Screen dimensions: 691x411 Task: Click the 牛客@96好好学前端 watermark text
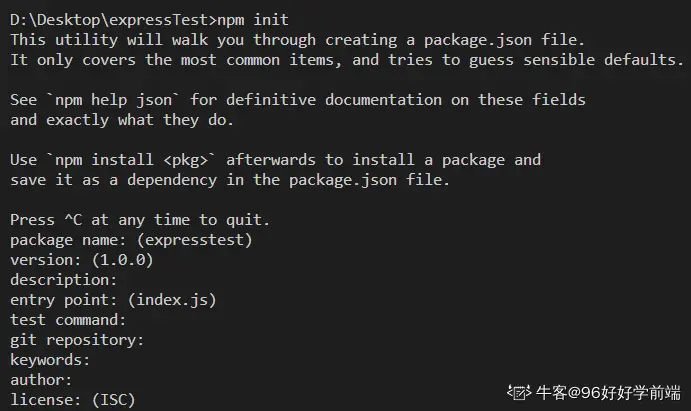[608, 392]
